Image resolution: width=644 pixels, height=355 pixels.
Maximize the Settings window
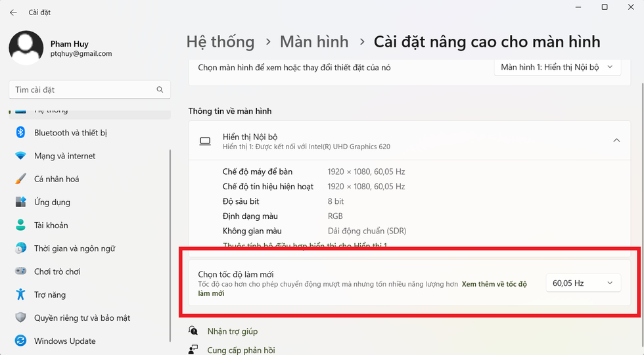[605, 7]
